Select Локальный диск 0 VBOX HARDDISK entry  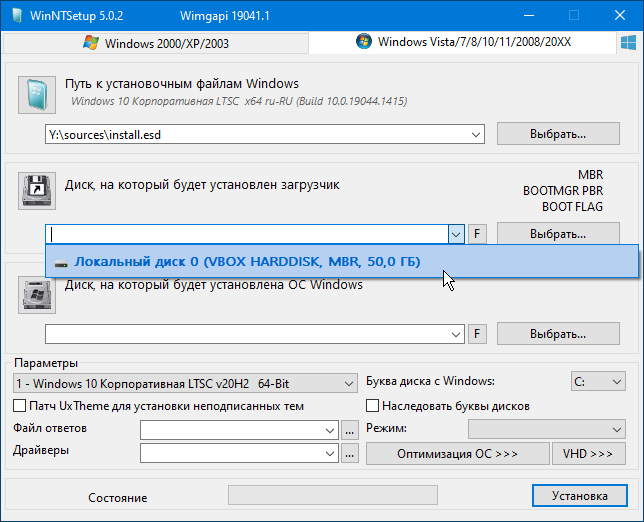point(342,262)
